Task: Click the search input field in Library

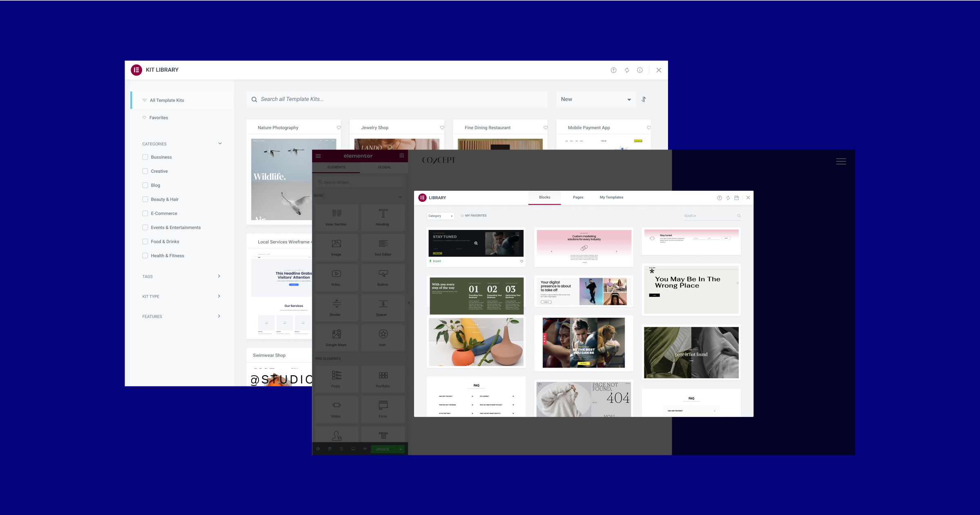Action: click(x=710, y=215)
